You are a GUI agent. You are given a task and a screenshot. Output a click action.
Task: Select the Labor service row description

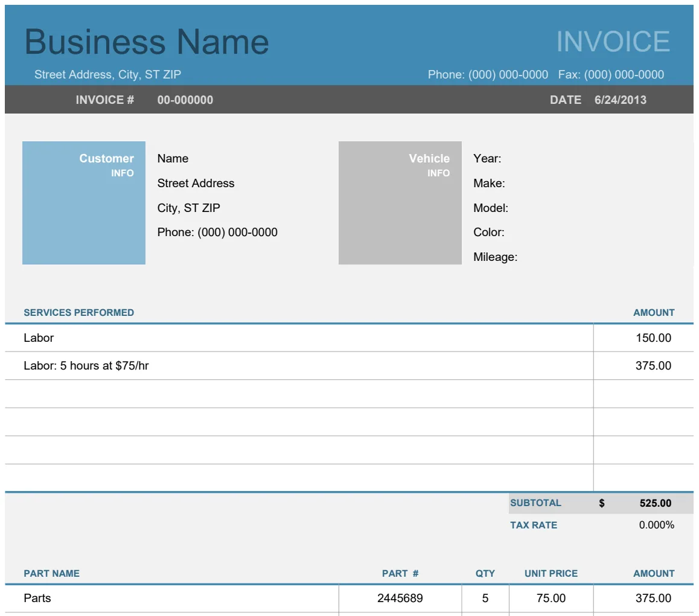point(39,338)
